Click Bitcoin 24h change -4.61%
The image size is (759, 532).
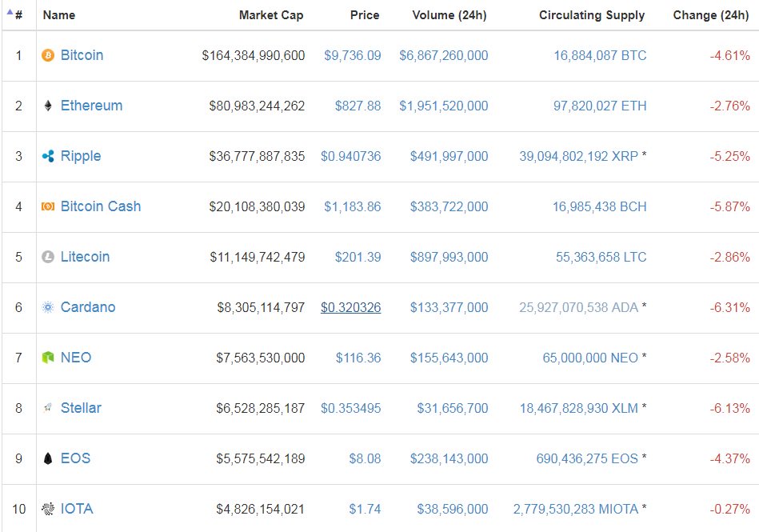click(730, 56)
